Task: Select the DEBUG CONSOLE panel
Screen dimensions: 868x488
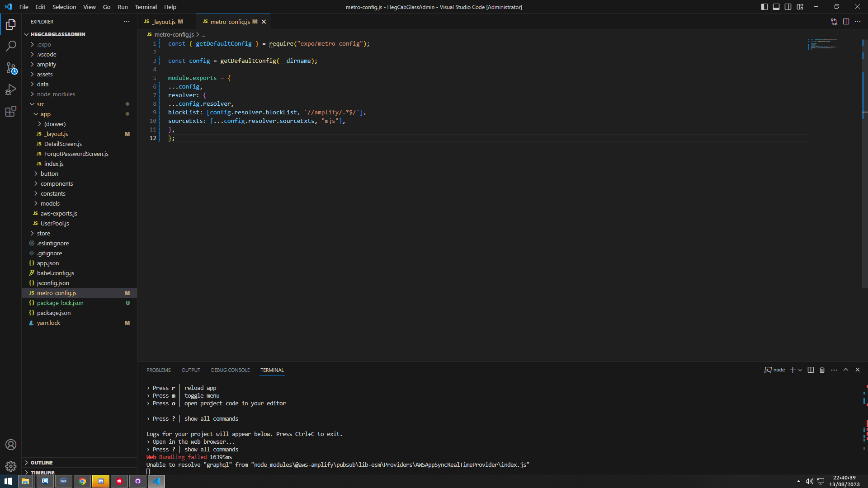Action: (230, 370)
